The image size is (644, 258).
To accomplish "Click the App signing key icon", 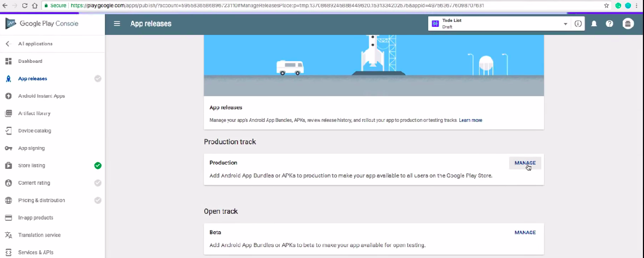I will coord(8,148).
